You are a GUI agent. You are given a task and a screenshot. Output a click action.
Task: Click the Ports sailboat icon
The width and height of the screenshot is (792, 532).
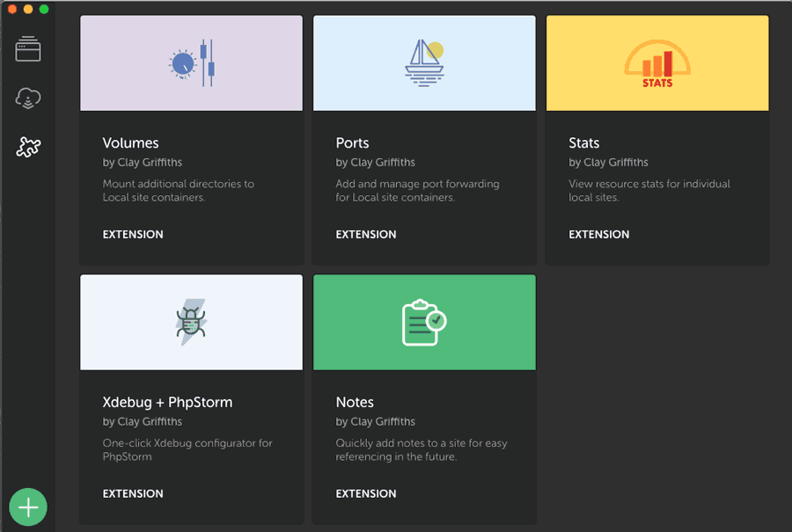click(x=424, y=63)
